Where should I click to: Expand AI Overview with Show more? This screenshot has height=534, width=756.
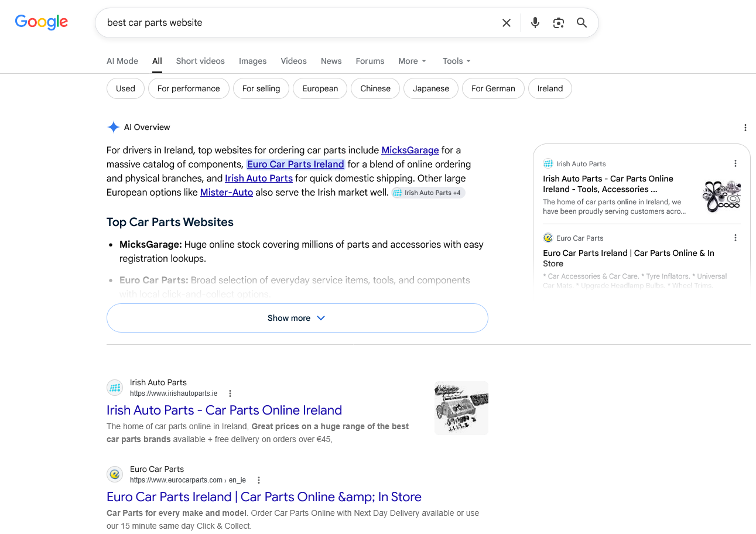297,318
